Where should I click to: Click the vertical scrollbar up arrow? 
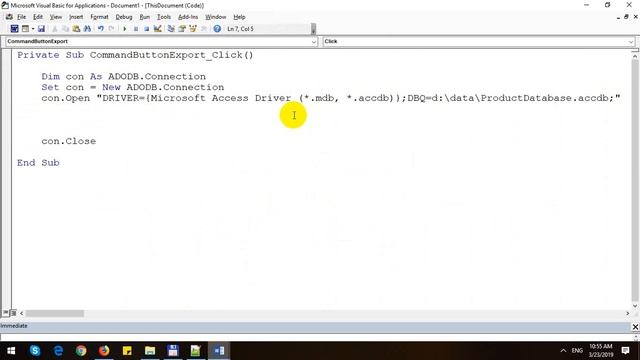point(635,55)
